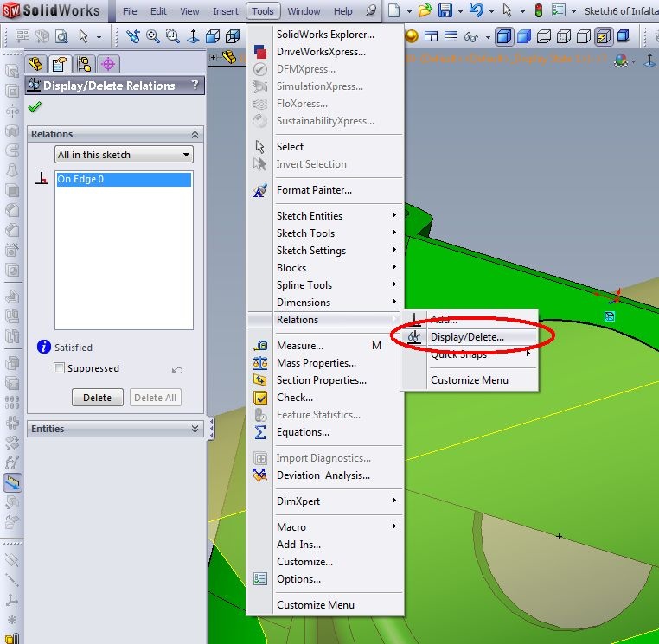The height and width of the screenshot is (644, 659).
Task: Open the Edit menu
Action: coord(158,11)
